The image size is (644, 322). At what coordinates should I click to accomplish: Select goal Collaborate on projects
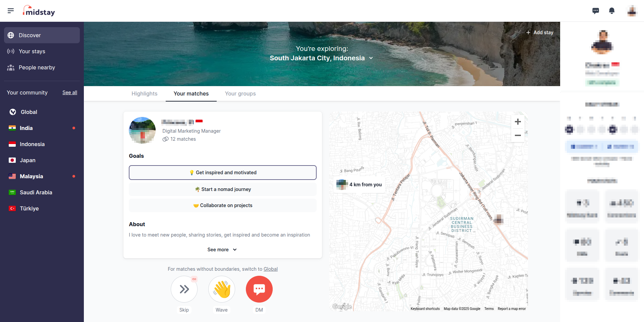coord(223,205)
